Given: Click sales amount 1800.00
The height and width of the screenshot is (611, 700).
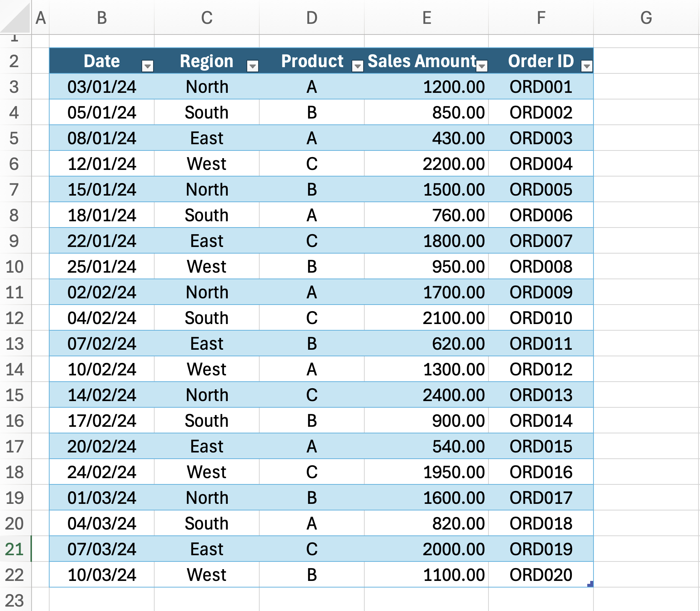Looking at the screenshot, I should click(x=426, y=241).
